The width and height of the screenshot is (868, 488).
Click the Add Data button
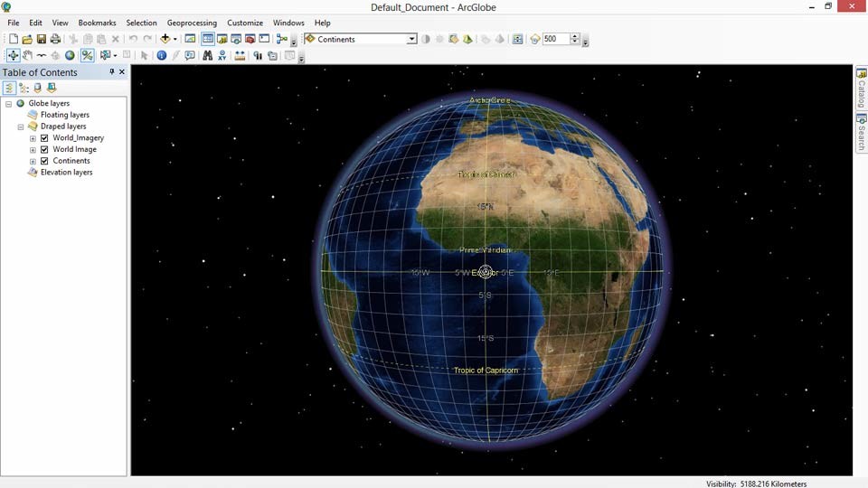tap(165, 39)
